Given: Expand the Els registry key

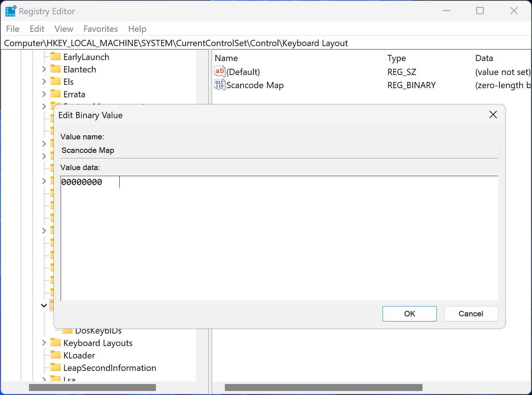Looking at the screenshot, I should [x=44, y=82].
